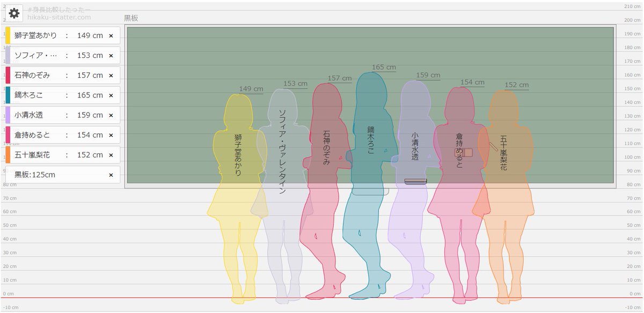Click the 165 cm value in the list
The image size is (644, 313).
[x=90, y=95]
